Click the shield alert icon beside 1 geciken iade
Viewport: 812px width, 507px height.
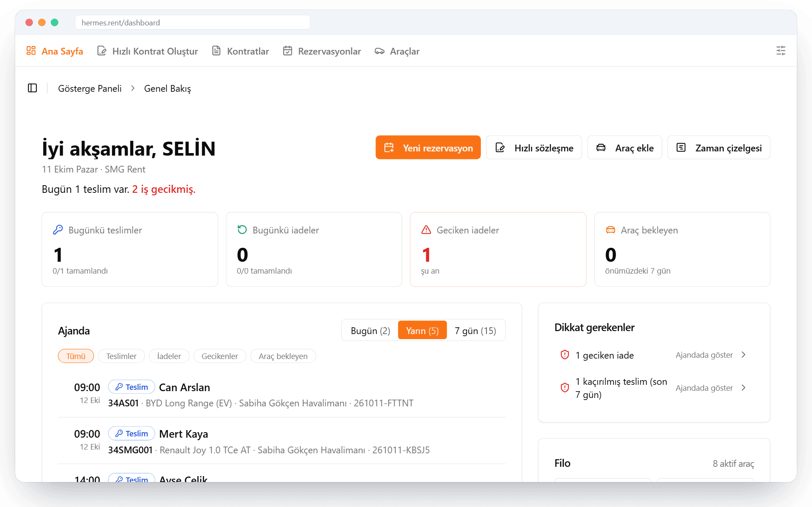565,355
